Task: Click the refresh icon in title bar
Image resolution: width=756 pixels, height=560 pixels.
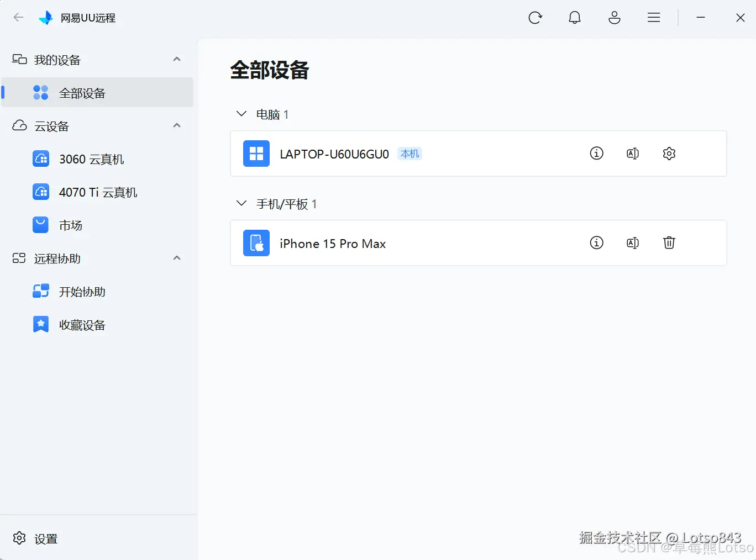Action: tap(535, 18)
